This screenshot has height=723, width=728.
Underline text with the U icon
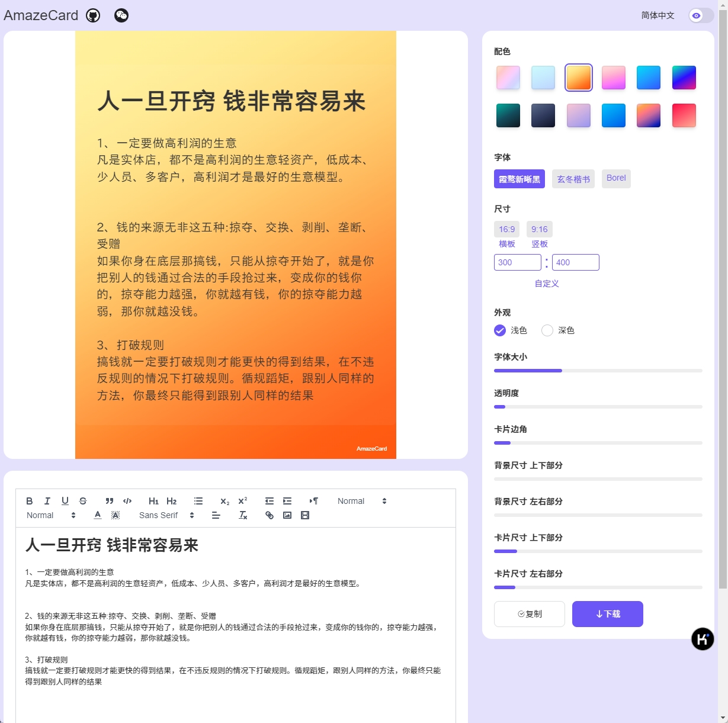[x=65, y=501]
